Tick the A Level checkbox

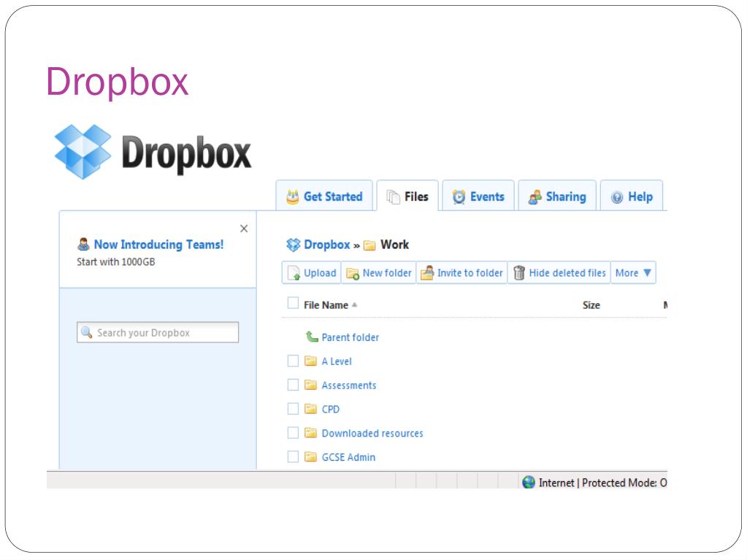click(x=293, y=361)
